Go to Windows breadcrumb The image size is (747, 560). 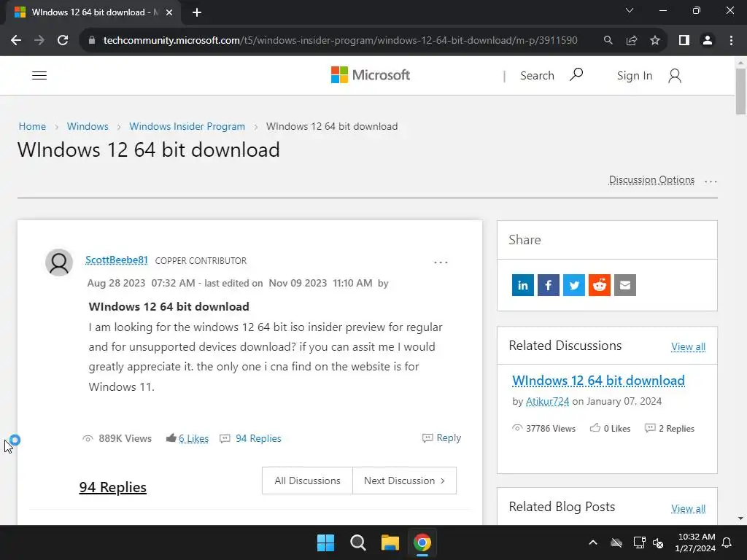pos(88,126)
